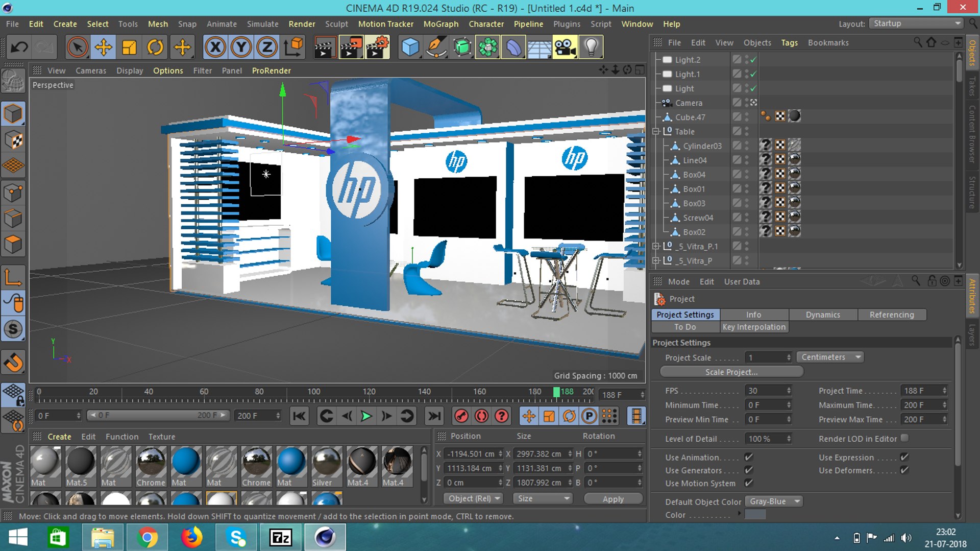The height and width of the screenshot is (551, 980).
Task: Open the viewport Cameras menu
Action: coord(91,70)
